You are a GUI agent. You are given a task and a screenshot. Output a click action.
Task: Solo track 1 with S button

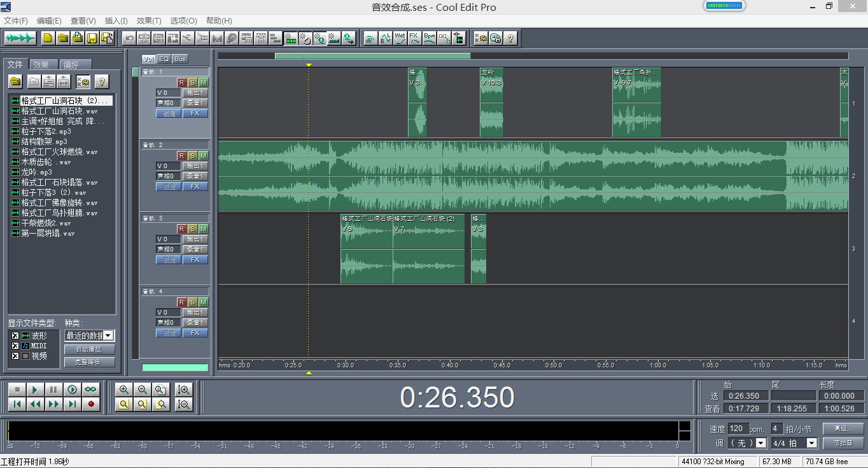pyautogui.click(x=192, y=82)
